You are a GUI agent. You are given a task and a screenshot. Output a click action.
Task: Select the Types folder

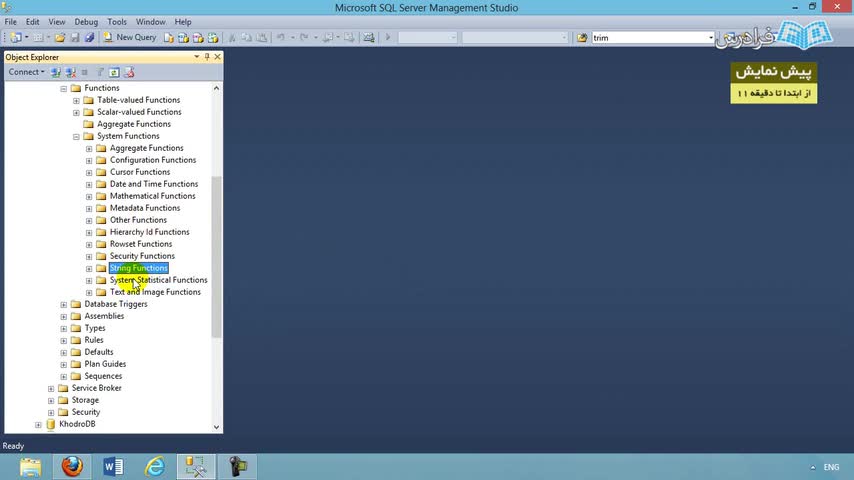pos(95,328)
